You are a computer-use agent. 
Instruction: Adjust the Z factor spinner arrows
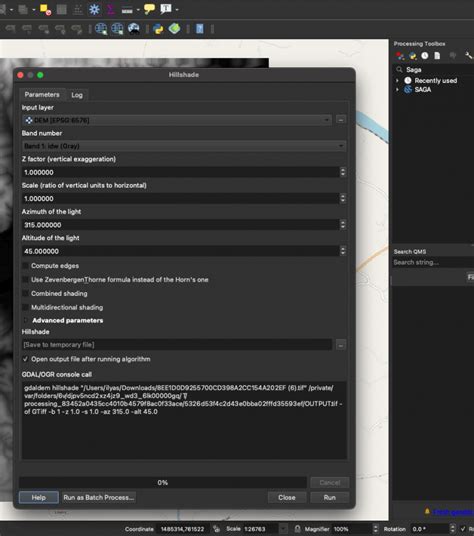click(x=343, y=172)
